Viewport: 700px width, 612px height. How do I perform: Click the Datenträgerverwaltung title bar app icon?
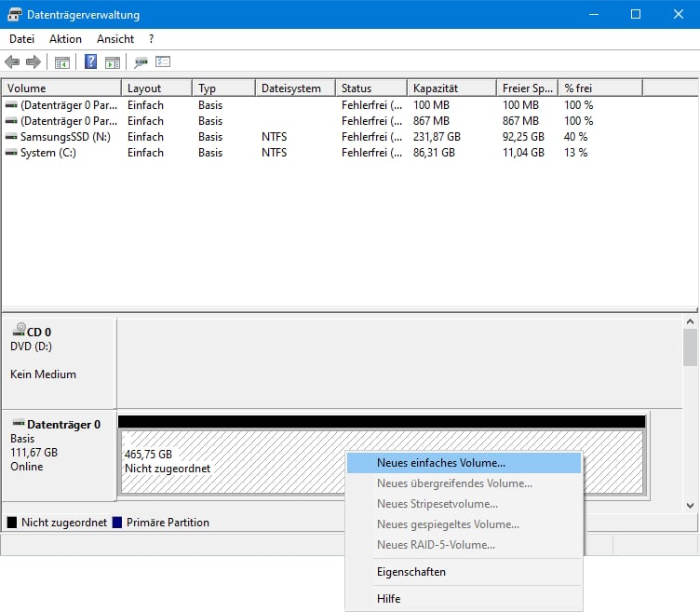(x=14, y=15)
